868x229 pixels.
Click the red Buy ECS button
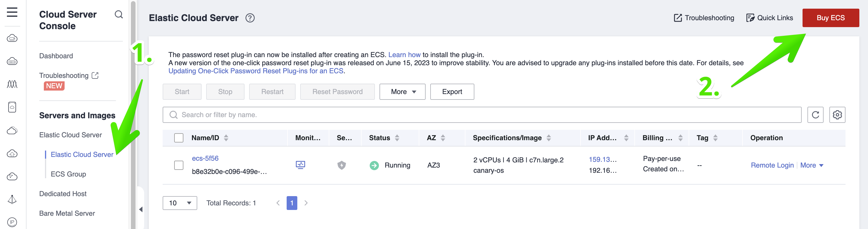(830, 18)
